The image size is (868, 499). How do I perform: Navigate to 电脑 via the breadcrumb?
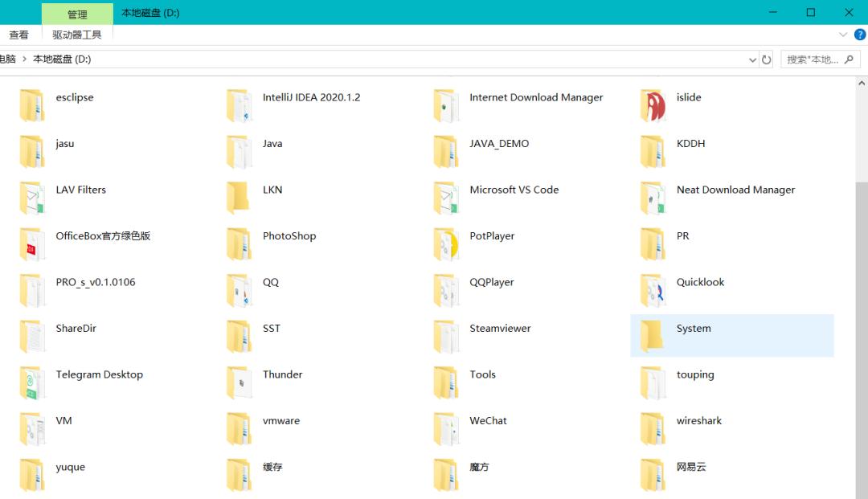pyautogui.click(x=6, y=59)
